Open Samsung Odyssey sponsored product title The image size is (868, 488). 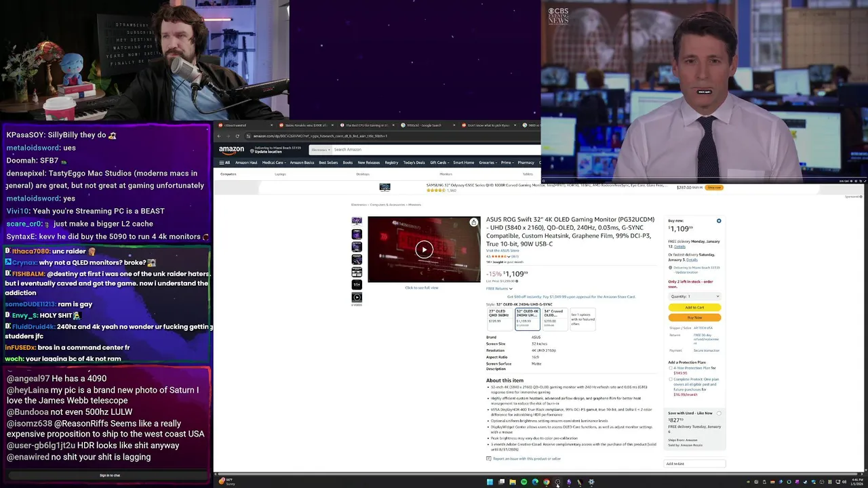coord(547,185)
